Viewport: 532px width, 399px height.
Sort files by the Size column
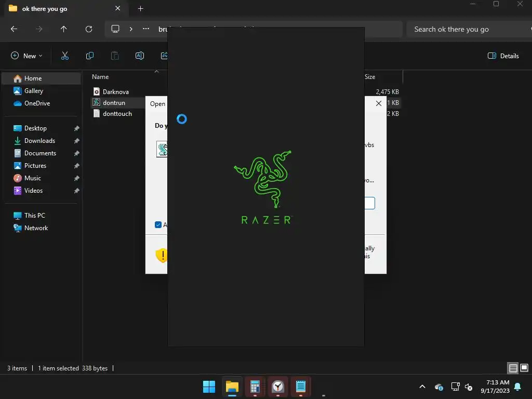point(370,77)
